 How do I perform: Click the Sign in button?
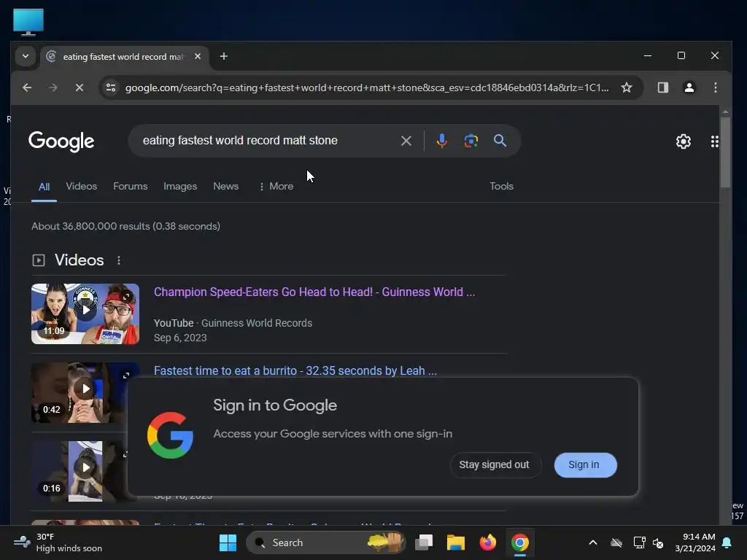[x=585, y=464]
